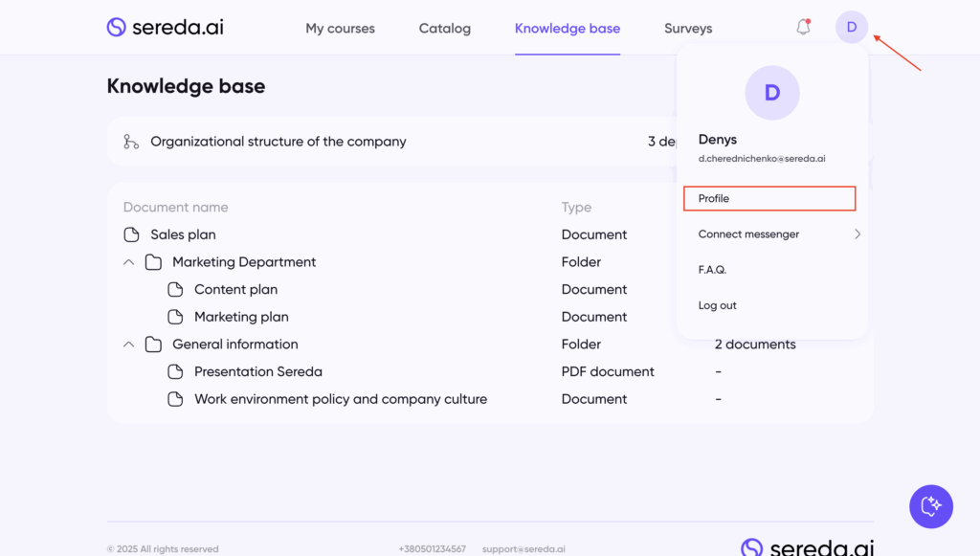Click the Sales plan document icon
980x556 pixels.
coord(131,234)
